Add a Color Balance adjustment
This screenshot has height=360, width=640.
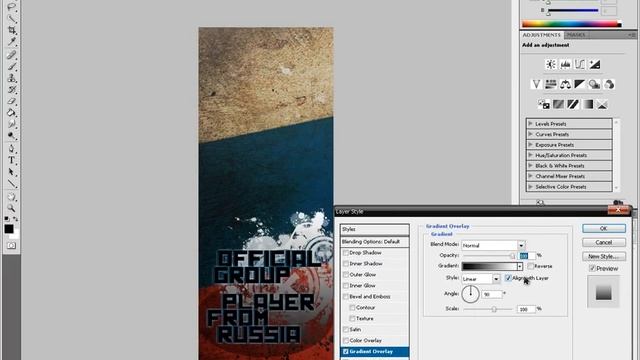[565, 84]
